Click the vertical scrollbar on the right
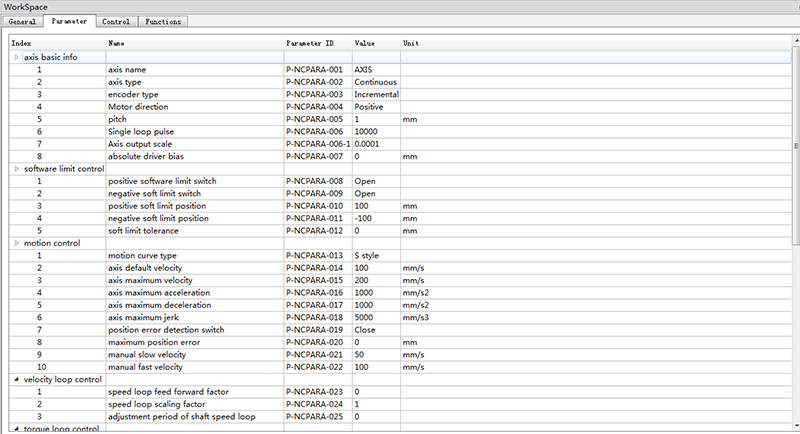Screen dimensions: 800x434 pos(795,140)
